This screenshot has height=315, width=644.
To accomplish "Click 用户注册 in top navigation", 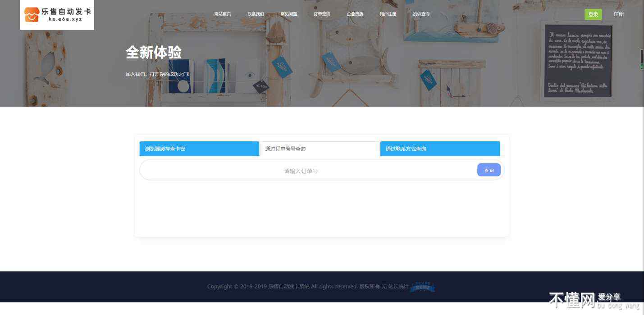I will 388,14.
